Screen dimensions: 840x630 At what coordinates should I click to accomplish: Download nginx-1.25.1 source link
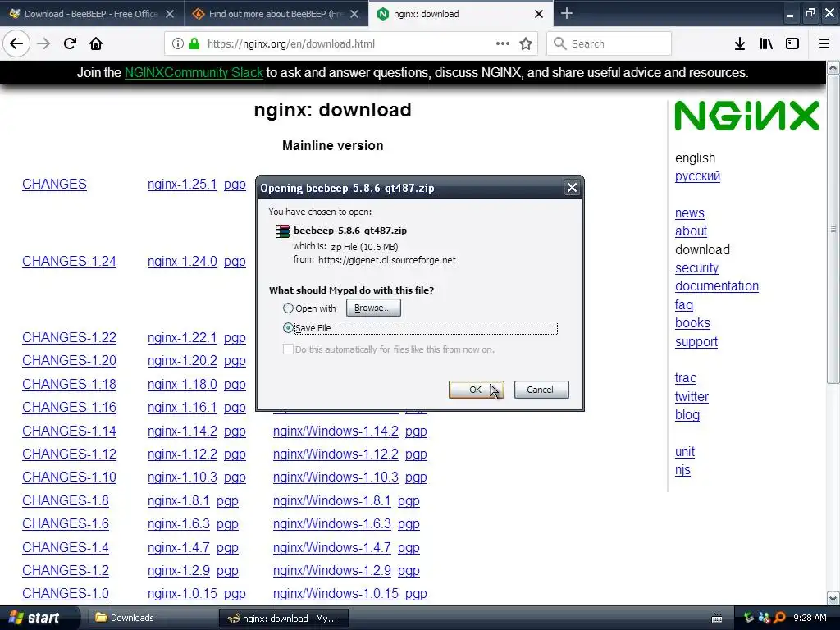tap(182, 184)
